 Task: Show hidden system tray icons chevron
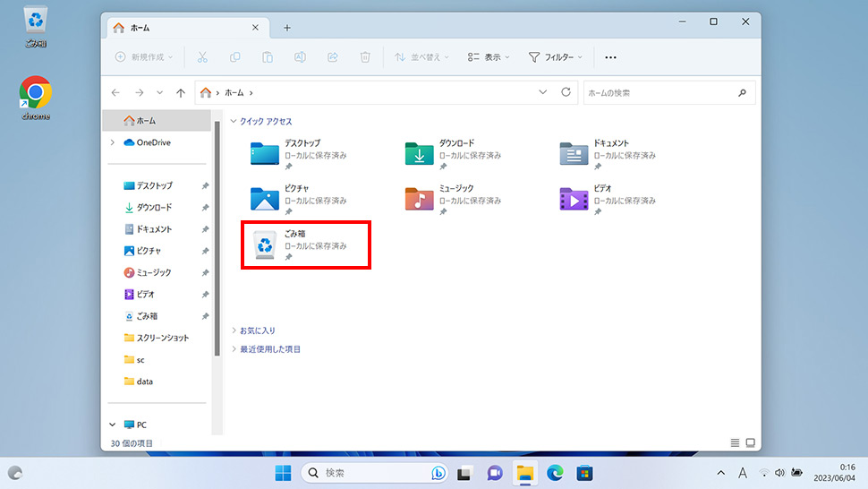click(x=720, y=473)
